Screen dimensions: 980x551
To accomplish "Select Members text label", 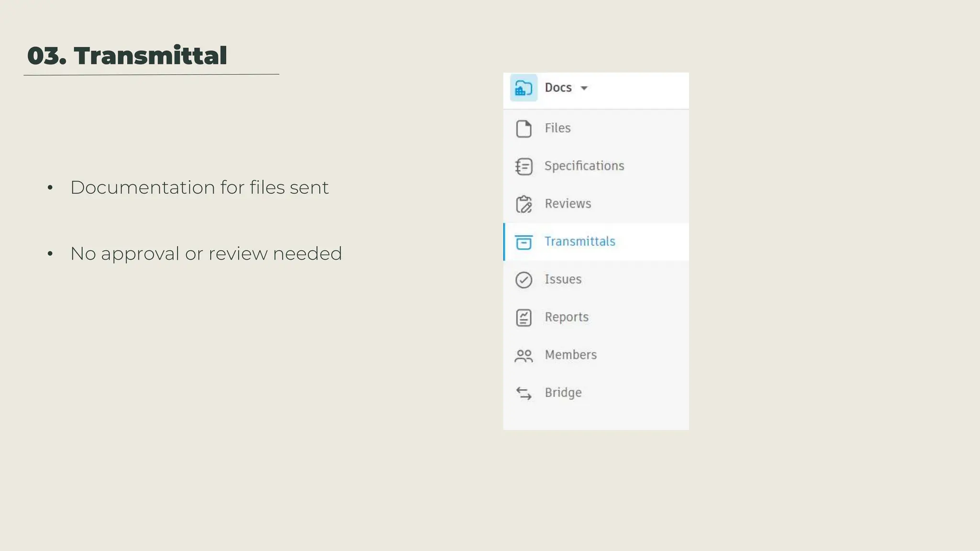I will (570, 355).
